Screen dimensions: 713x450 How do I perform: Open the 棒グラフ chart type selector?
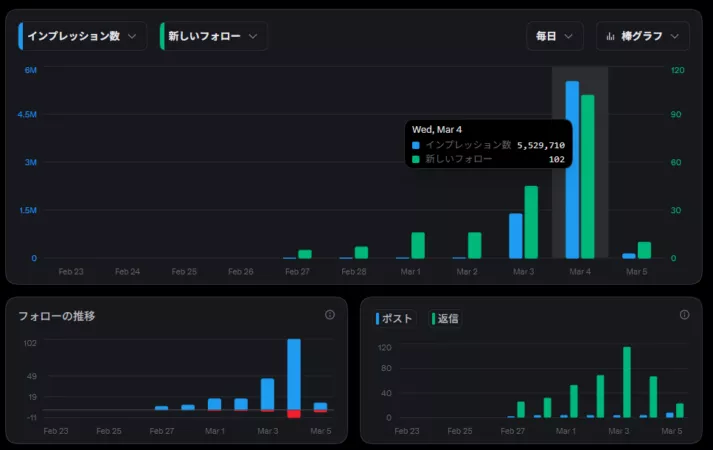pos(643,36)
